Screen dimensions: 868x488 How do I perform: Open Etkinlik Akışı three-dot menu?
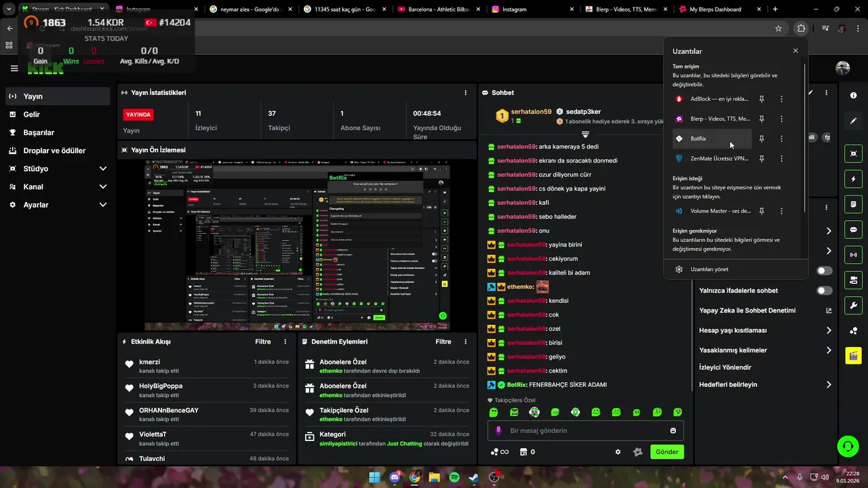[285, 342]
